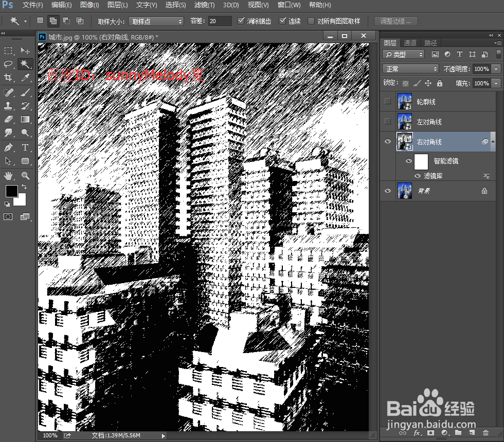Show the 轮廓线 layer
Viewport: 504px width, 442px height.
point(388,101)
